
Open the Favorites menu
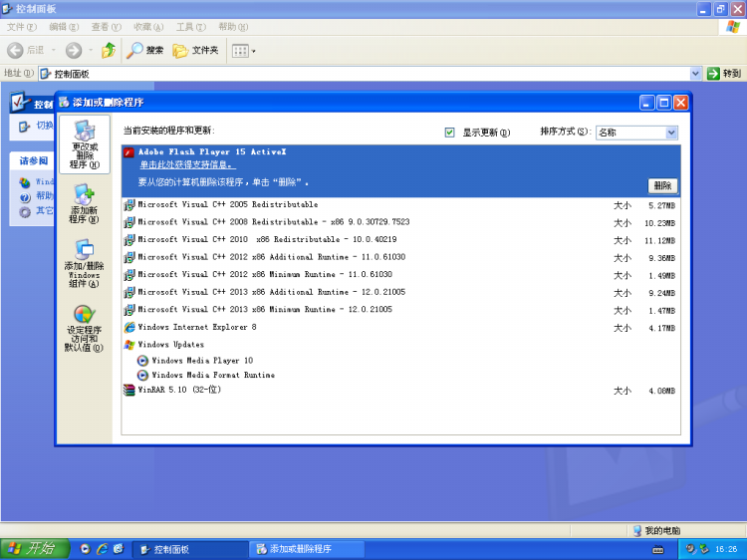[x=148, y=27]
